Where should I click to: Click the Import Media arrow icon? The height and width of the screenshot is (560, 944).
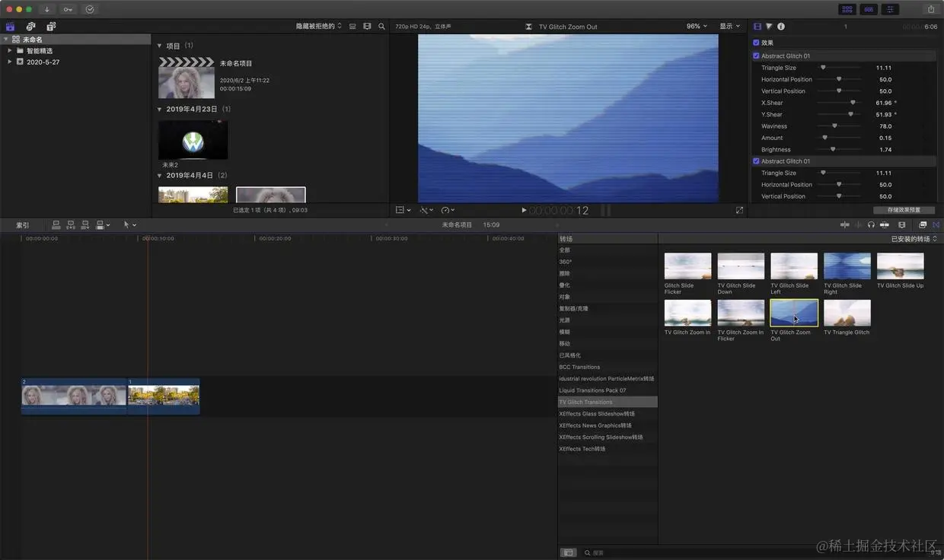coord(47,9)
